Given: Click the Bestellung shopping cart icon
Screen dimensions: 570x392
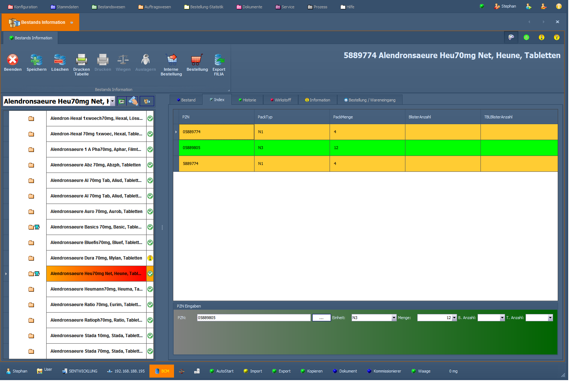Looking at the screenshot, I should (197, 60).
